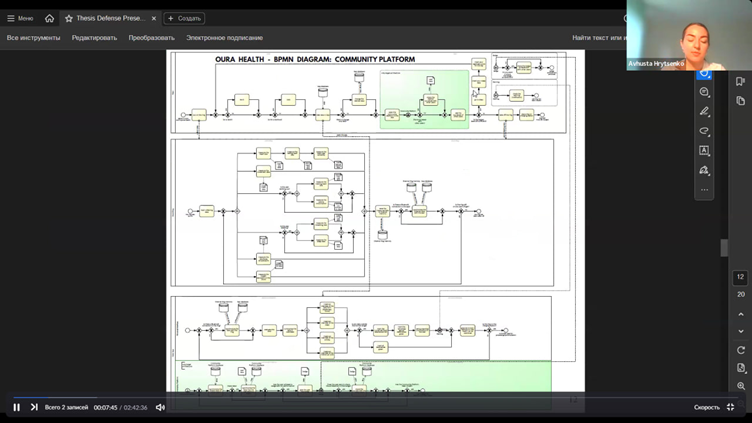Open the Скорость playback speed menu

point(706,407)
